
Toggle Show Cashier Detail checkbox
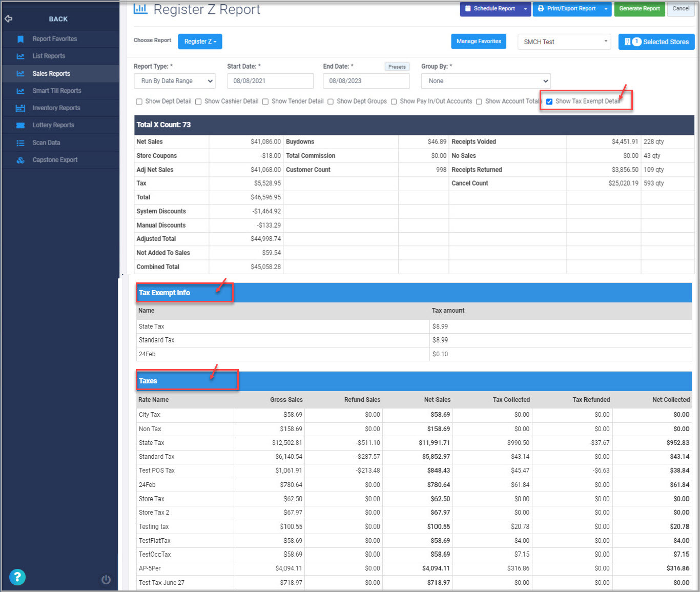[x=198, y=101]
